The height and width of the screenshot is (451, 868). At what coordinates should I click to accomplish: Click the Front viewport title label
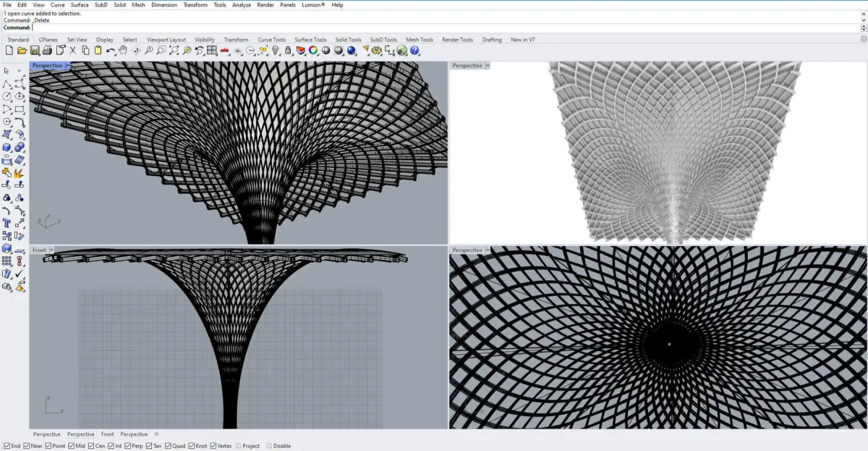point(39,250)
